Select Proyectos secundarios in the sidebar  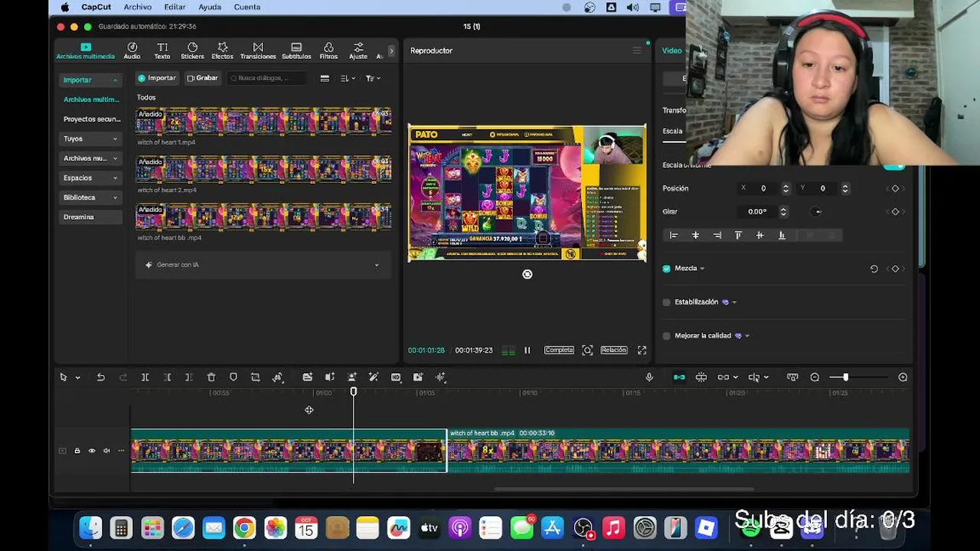point(91,119)
